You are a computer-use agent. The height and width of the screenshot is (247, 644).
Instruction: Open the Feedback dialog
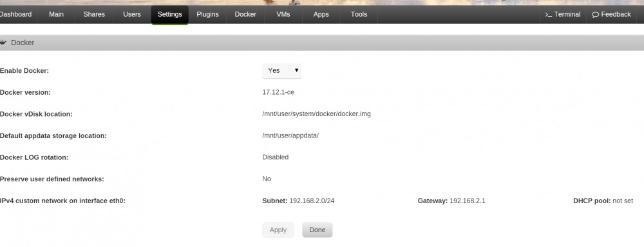611,14
